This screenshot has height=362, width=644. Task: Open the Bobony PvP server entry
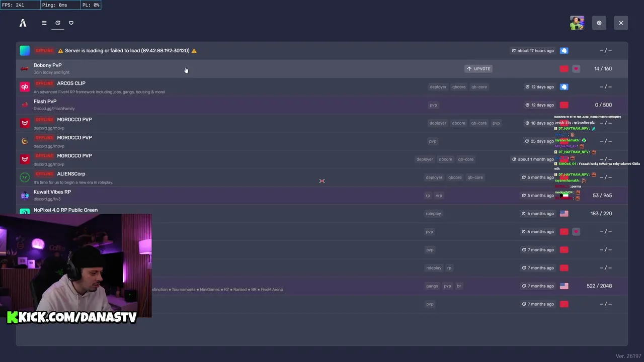(322, 69)
